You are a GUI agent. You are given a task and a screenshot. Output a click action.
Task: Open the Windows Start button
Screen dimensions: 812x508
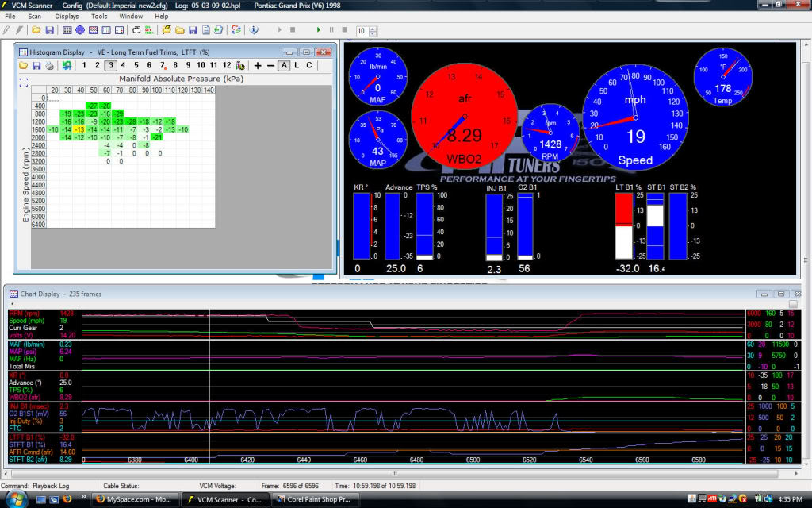coord(16,499)
